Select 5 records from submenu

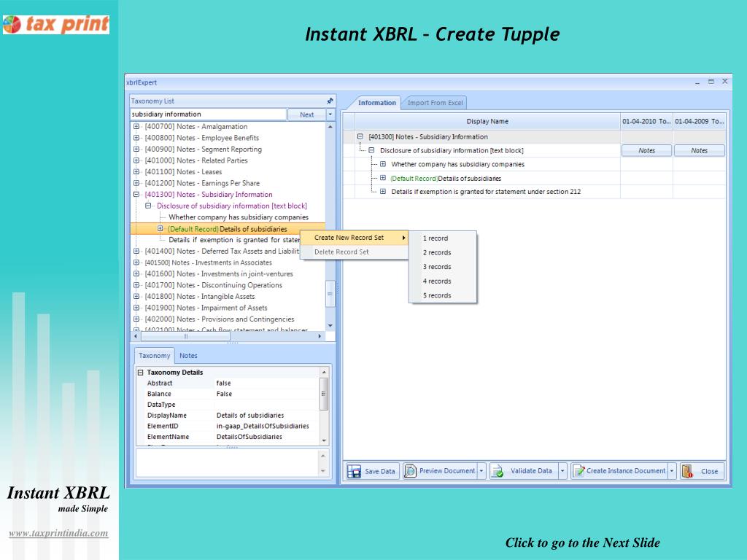(x=443, y=295)
